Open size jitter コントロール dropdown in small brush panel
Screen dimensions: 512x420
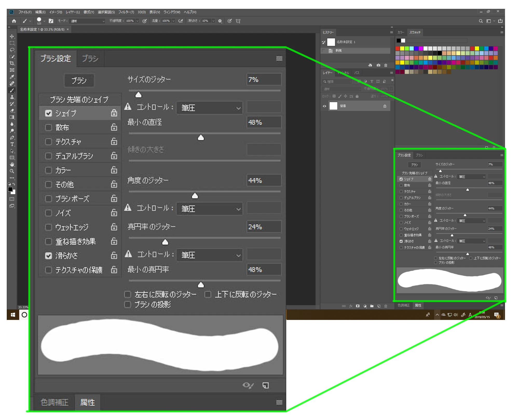tap(471, 177)
